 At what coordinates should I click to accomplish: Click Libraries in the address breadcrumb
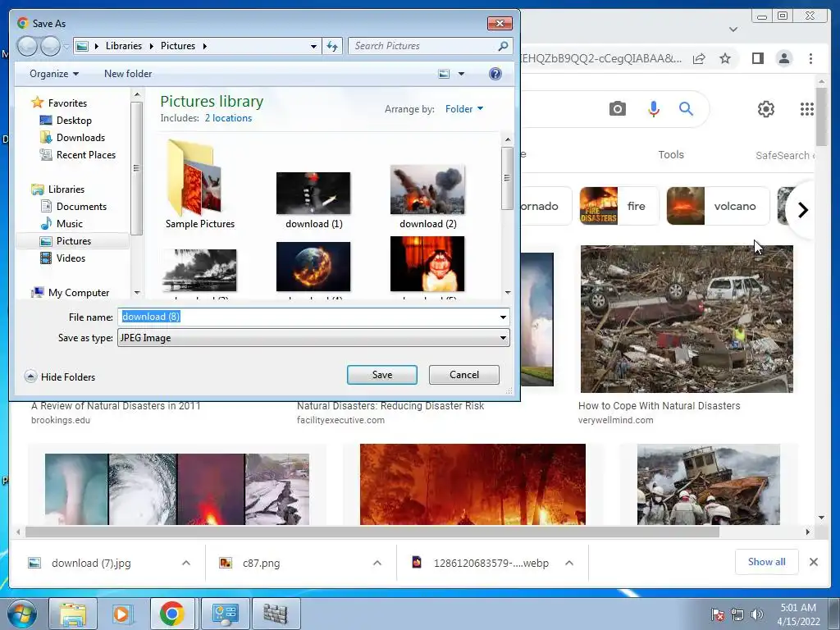124,46
